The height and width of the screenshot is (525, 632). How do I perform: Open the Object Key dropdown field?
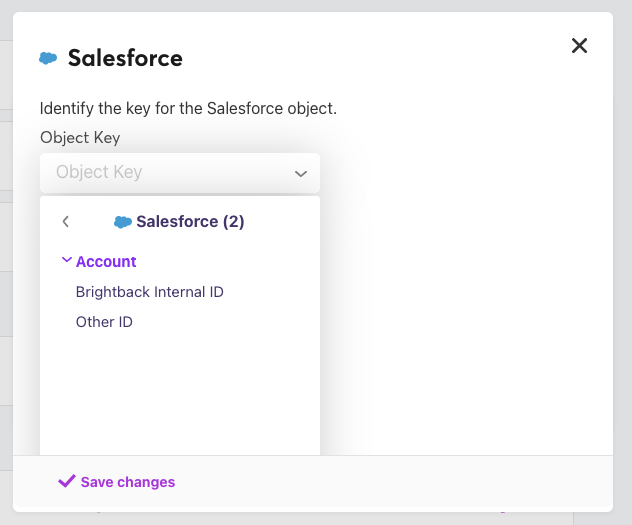[x=180, y=172]
